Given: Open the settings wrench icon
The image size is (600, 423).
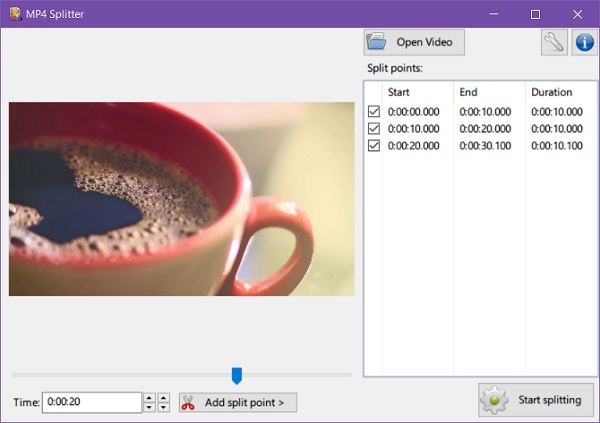Looking at the screenshot, I should coord(554,42).
